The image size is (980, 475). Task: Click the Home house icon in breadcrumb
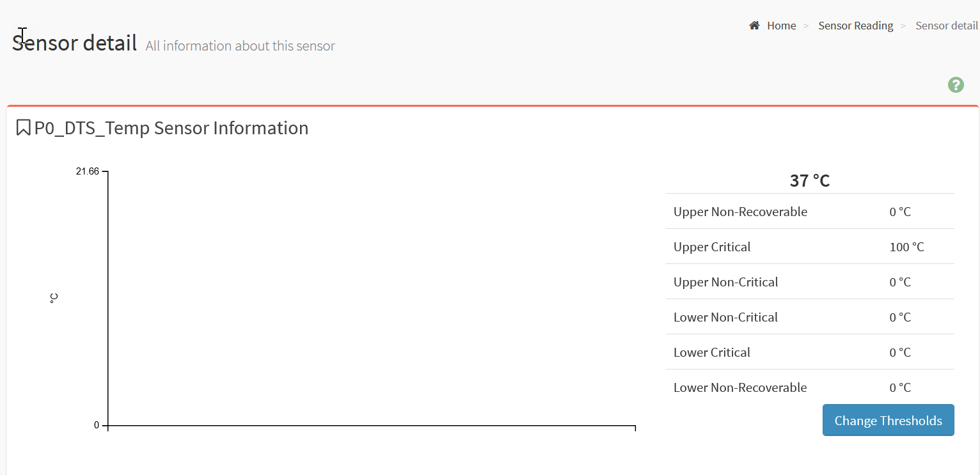click(755, 26)
